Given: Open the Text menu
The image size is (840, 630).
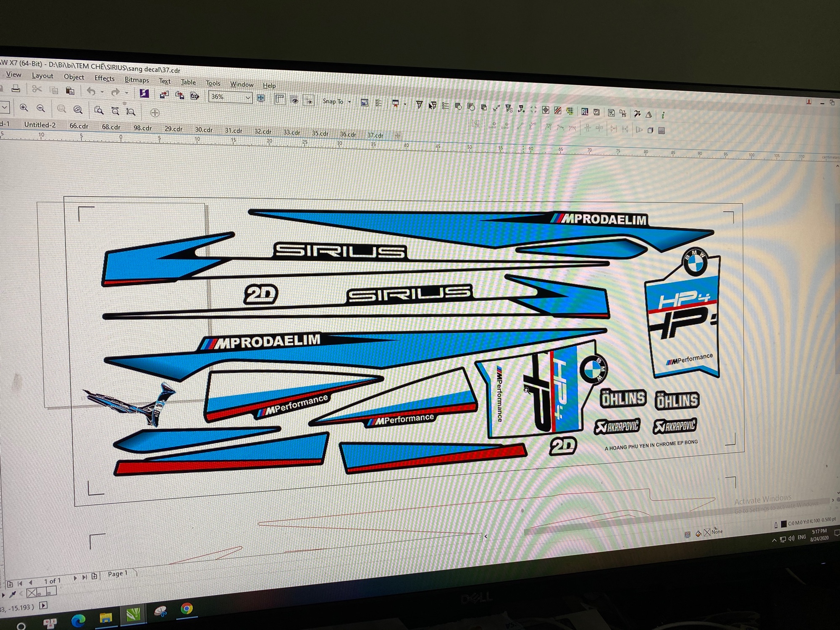Looking at the screenshot, I should (165, 81).
